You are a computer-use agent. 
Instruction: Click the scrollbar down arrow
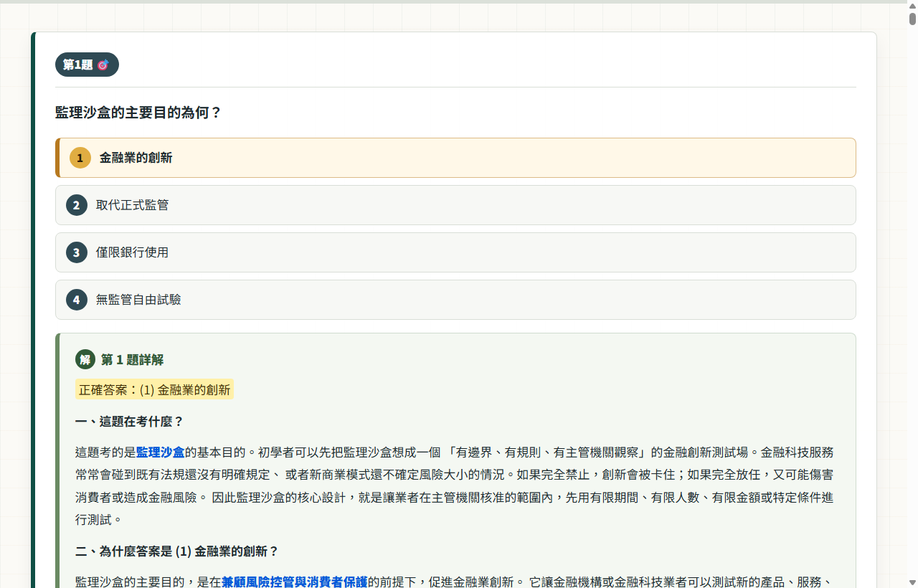pos(912,582)
